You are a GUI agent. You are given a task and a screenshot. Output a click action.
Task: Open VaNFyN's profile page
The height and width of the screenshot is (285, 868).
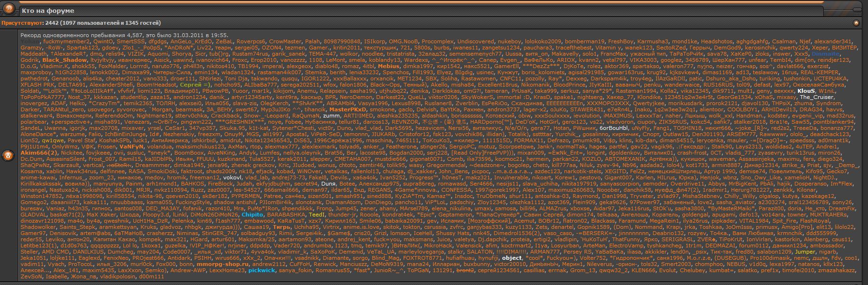coord(131,147)
